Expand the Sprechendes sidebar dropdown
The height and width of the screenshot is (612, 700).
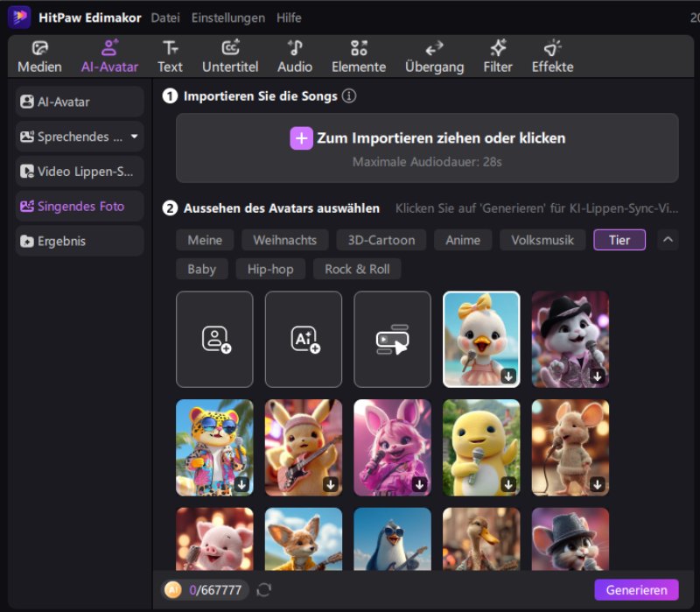coord(134,137)
